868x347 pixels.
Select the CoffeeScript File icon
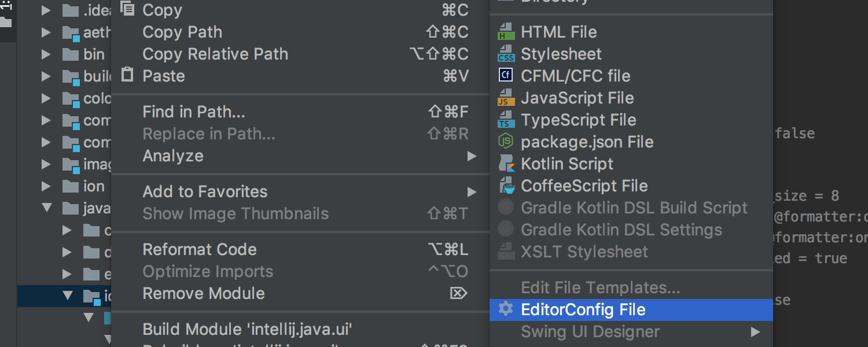pos(506,186)
